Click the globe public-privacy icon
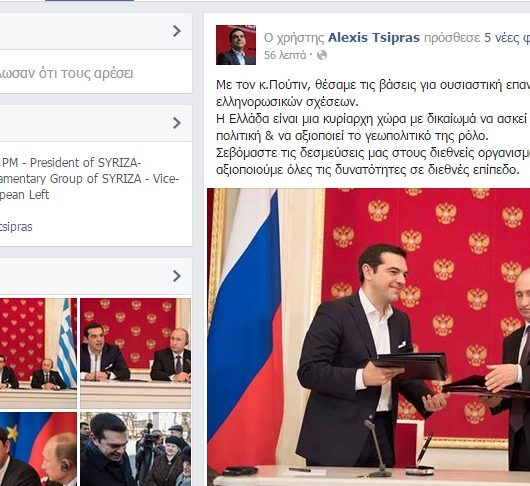Image resolution: width=530 pixels, height=486 pixels. 322,55
